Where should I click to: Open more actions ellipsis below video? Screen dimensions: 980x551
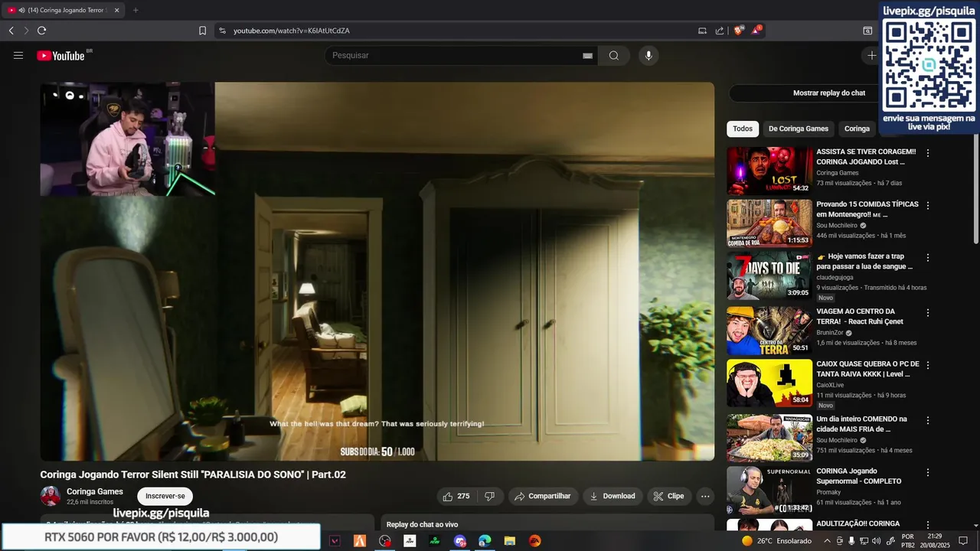point(705,496)
